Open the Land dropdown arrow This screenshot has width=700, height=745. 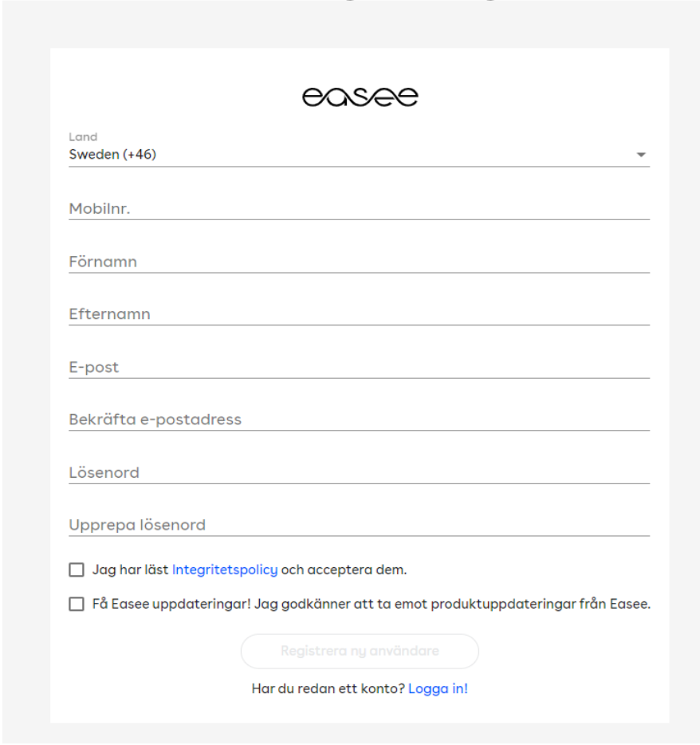pyautogui.click(x=641, y=155)
